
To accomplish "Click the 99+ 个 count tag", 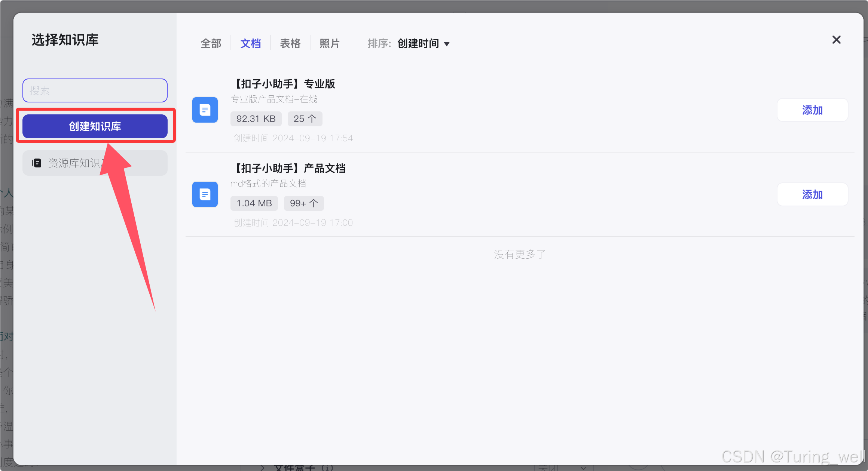I will pos(304,203).
